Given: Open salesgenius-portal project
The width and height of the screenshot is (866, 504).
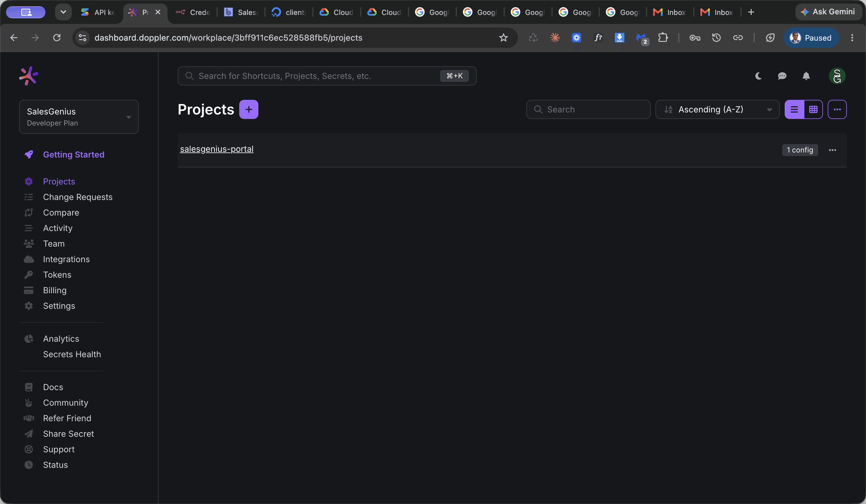Looking at the screenshot, I should click(217, 149).
